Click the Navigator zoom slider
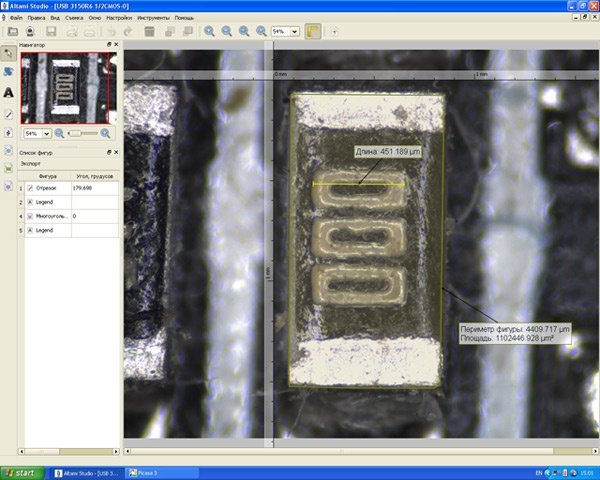This screenshot has height=480, width=600. (x=83, y=133)
